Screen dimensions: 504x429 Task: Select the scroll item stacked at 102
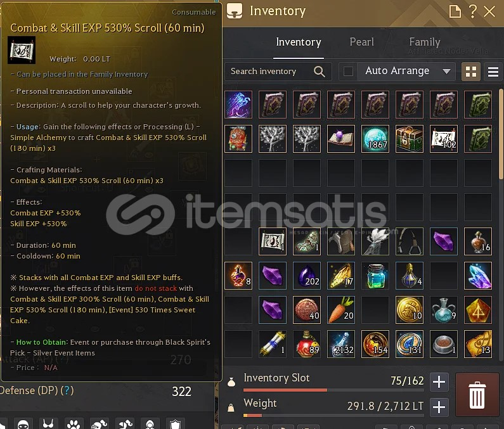point(444,139)
